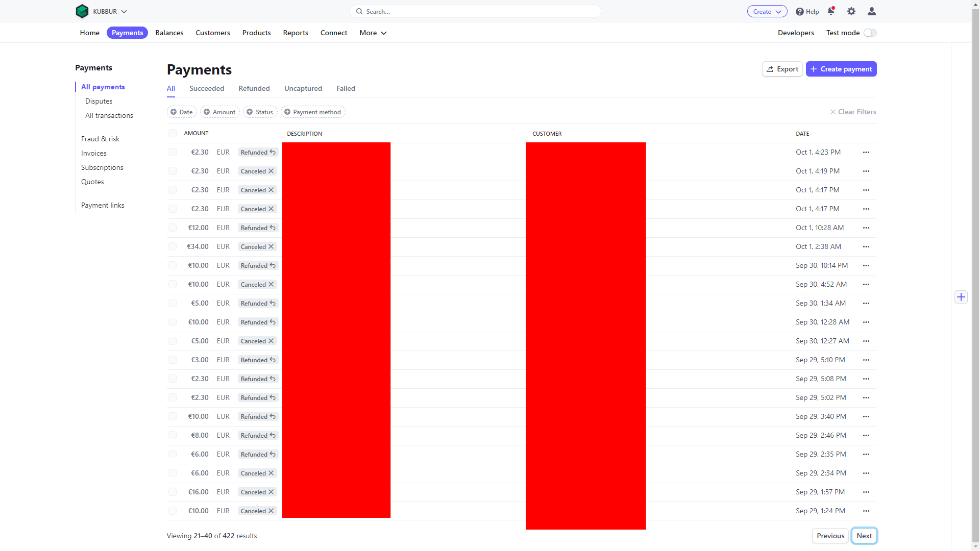Image resolution: width=980 pixels, height=551 pixels.
Task: Go to Next page of results
Action: pyautogui.click(x=864, y=536)
